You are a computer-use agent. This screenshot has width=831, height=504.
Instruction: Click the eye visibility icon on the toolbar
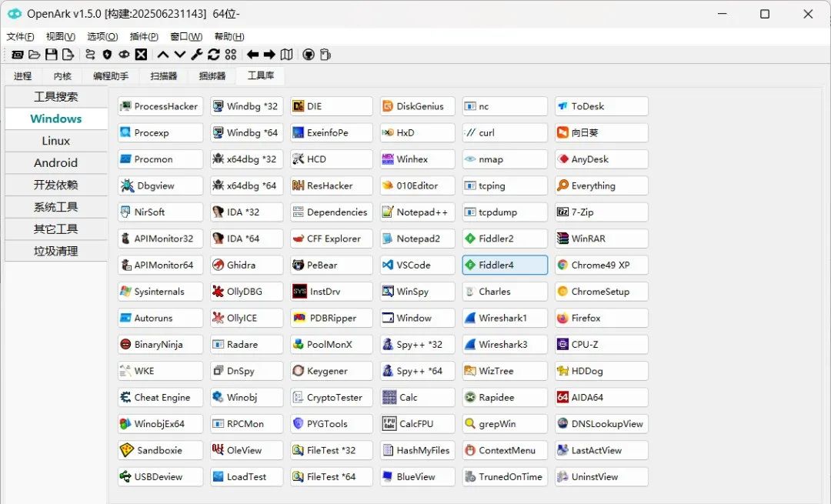(124, 55)
